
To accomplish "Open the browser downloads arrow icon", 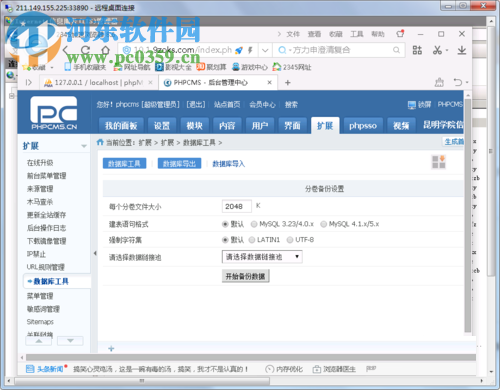I will [462, 50].
